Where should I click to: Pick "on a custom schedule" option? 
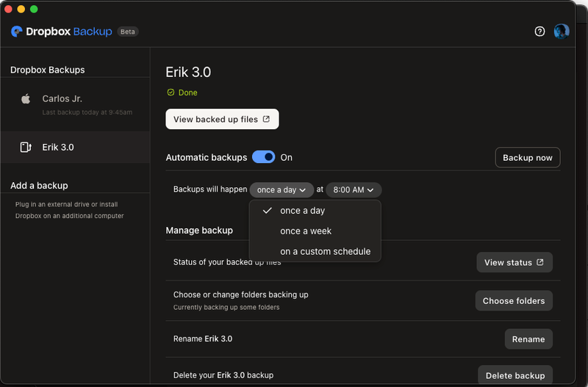tap(325, 251)
